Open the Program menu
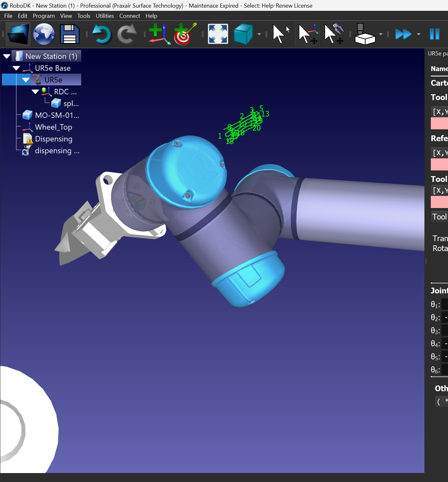Viewport: 448px width, 482px height. coord(44,16)
